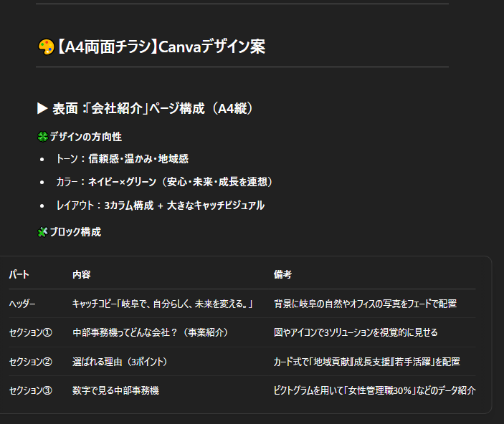
Task: Click the 内容 column header
Action: [x=81, y=274]
